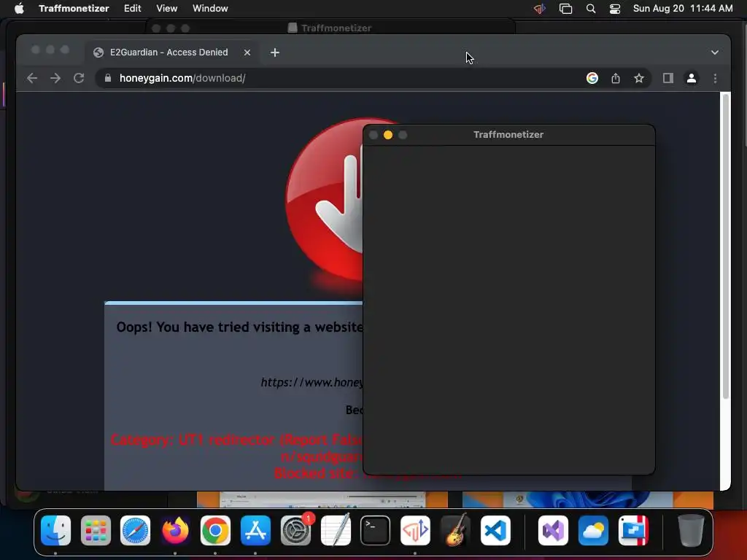Bookmark this page with star icon

639,78
